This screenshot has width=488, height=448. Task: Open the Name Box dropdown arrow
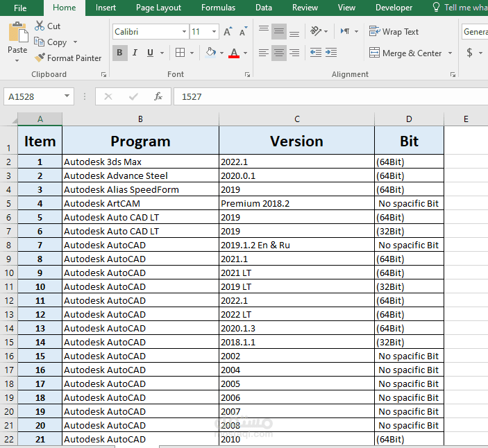(x=67, y=96)
